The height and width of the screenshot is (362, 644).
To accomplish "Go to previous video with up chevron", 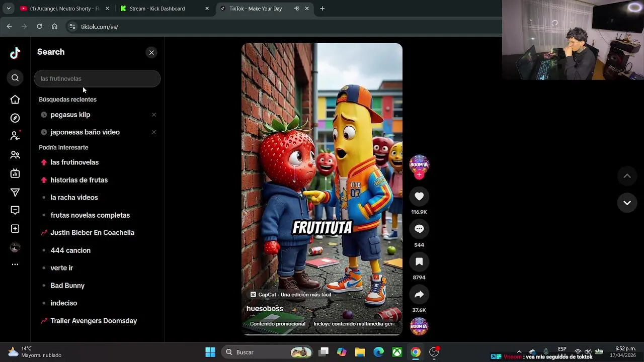I will pyautogui.click(x=627, y=176).
